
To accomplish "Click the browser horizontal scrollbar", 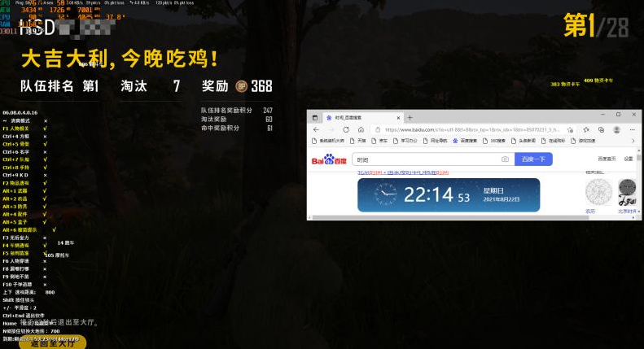I will 451,217.
